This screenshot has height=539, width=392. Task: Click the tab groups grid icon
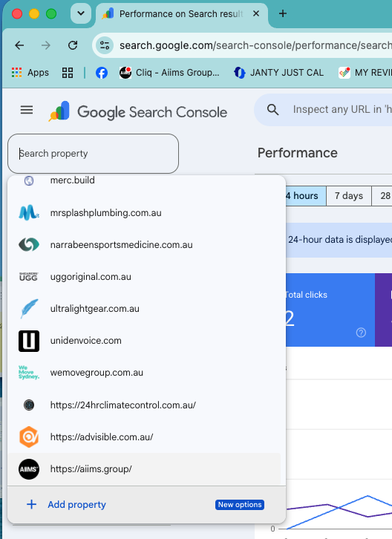[68, 73]
